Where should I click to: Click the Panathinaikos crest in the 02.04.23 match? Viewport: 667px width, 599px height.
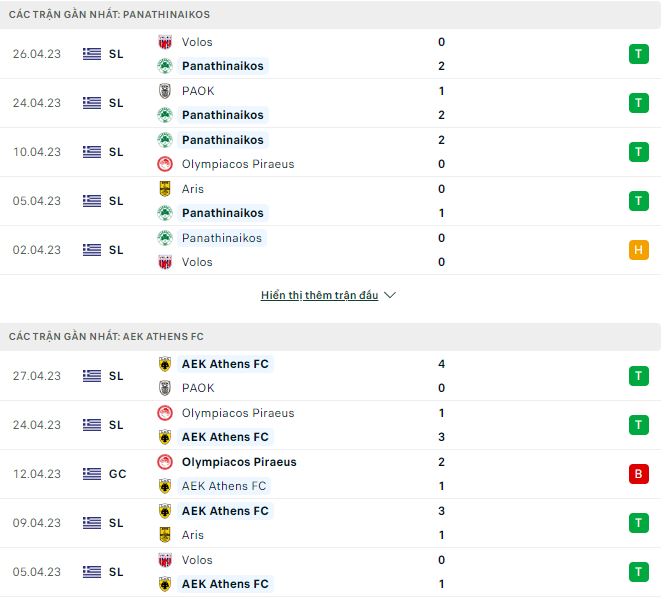click(x=165, y=238)
